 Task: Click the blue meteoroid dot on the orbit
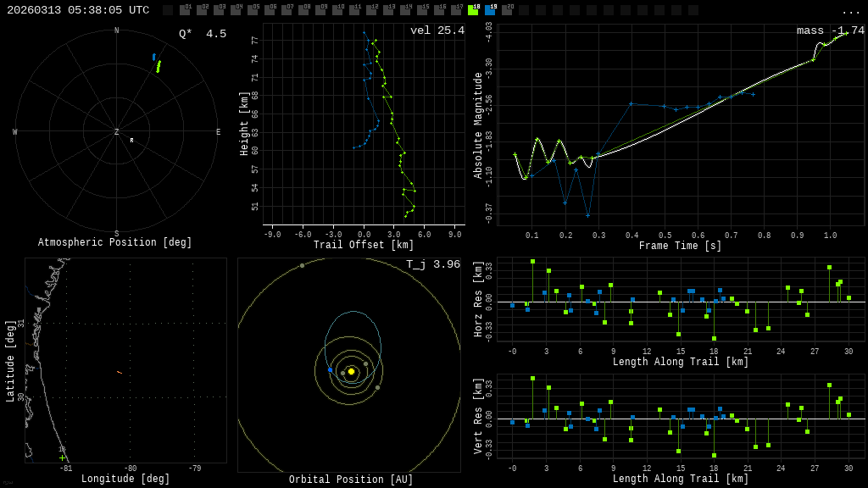(331, 370)
